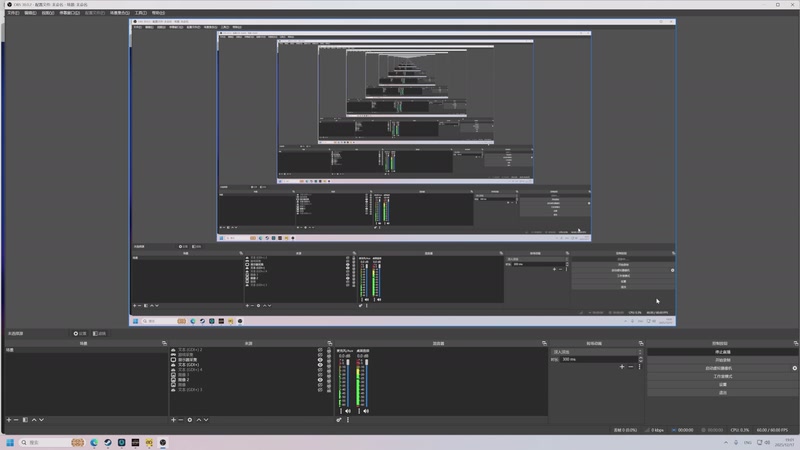The height and width of the screenshot is (450, 800).
Task: Mute the 桌面音频 speaker icon
Action: pyautogui.click(x=366, y=411)
